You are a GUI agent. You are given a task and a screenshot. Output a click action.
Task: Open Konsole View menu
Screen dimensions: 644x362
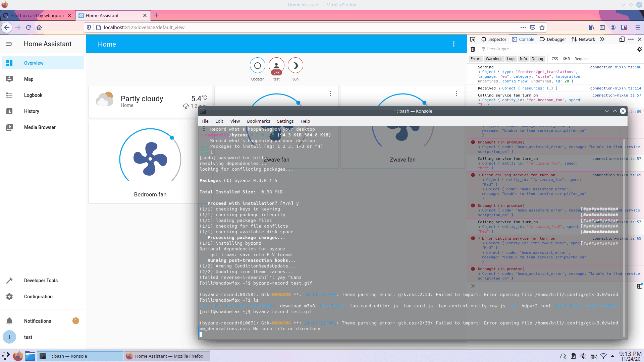point(235,121)
